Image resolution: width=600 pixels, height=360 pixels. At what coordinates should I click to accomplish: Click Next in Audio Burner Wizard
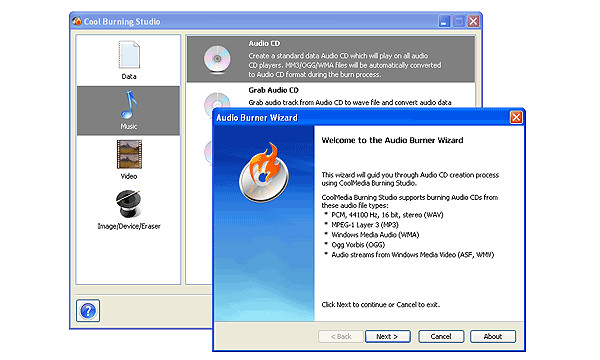[388, 336]
